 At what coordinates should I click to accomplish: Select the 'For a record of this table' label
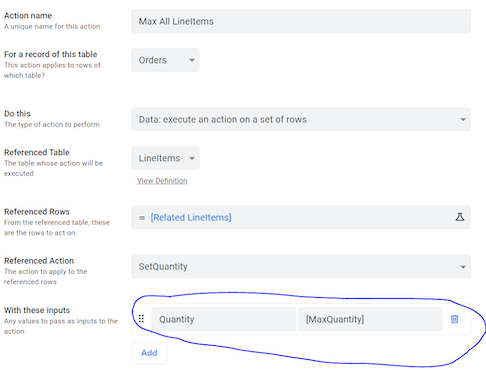point(51,54)
